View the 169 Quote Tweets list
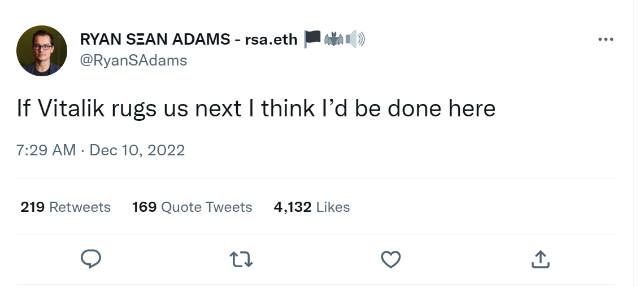 [x=192, y=207]
